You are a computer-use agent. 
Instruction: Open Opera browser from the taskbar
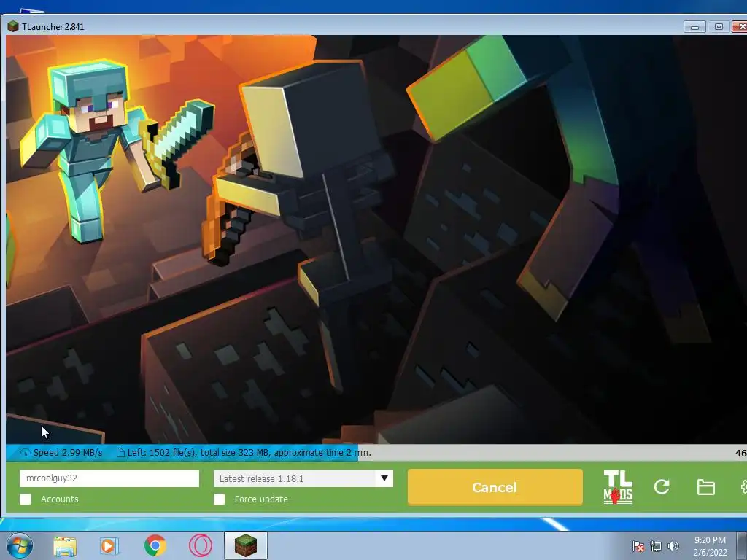[201, 545]
